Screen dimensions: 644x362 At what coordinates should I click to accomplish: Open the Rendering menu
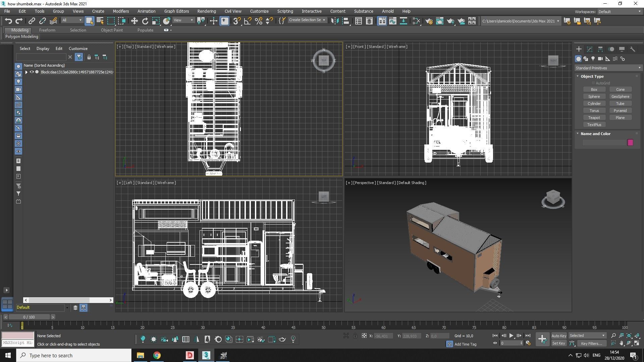point(207,11)
